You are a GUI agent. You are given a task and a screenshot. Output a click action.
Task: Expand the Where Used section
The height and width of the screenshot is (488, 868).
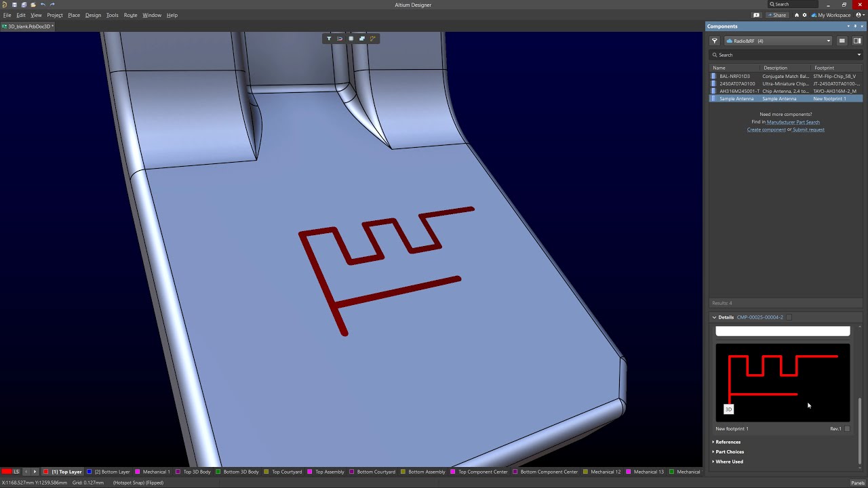point(729,462)
